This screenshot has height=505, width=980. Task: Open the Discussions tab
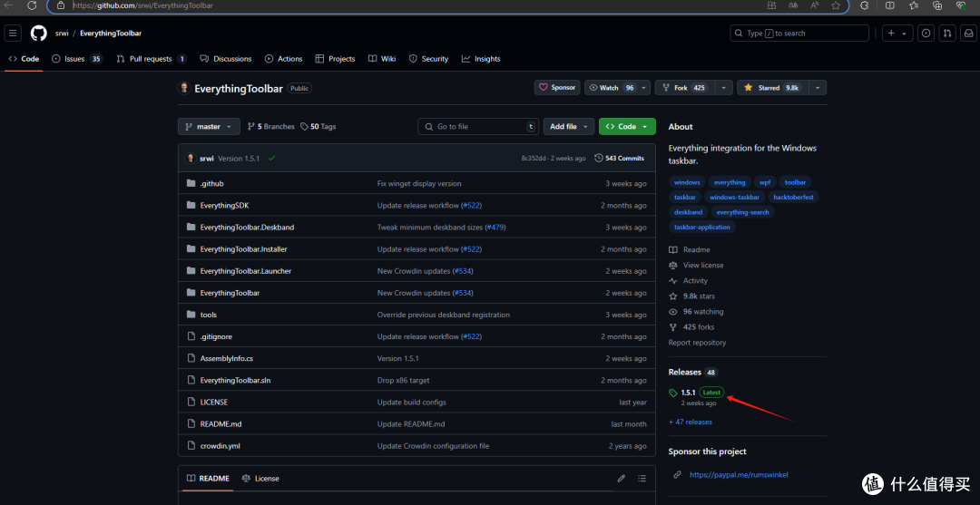click(226, 59)
